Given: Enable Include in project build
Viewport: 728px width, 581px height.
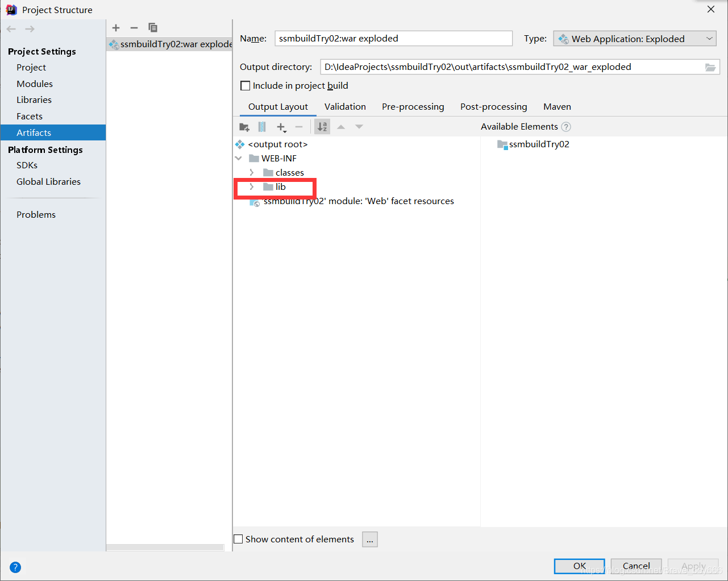Looking at the screenshot, I should tap(246, 86).
